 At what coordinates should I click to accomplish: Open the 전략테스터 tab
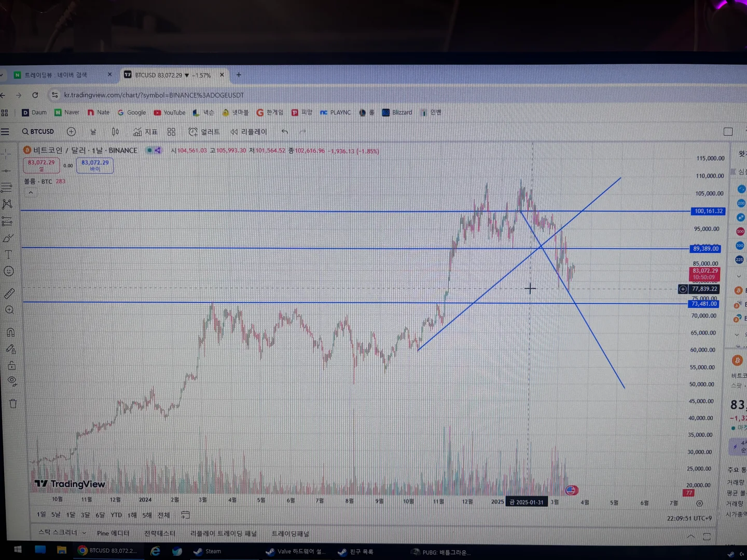160,533
